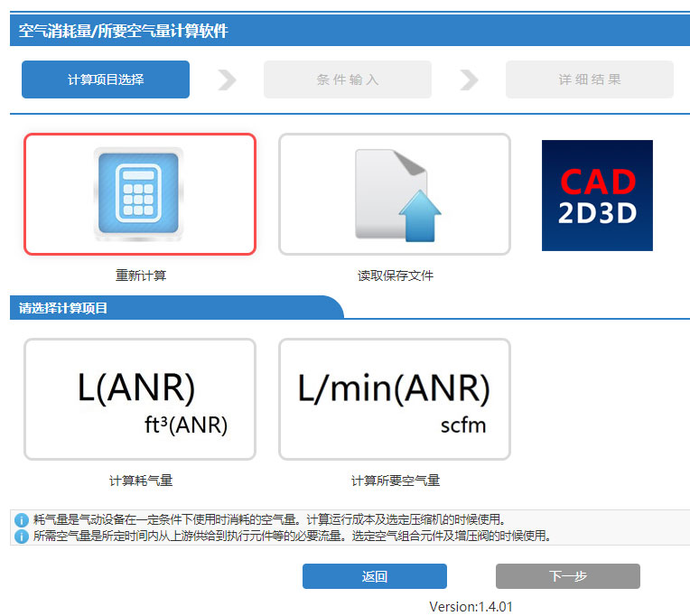
Task: Click the info icon beside 所需空气量 description
Action: point(21,537)
